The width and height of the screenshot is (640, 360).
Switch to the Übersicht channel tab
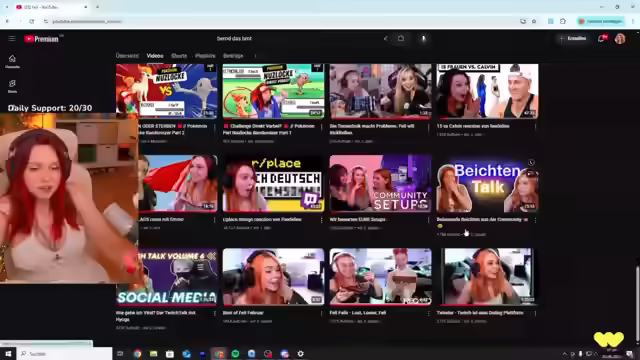tap(127, 56)
